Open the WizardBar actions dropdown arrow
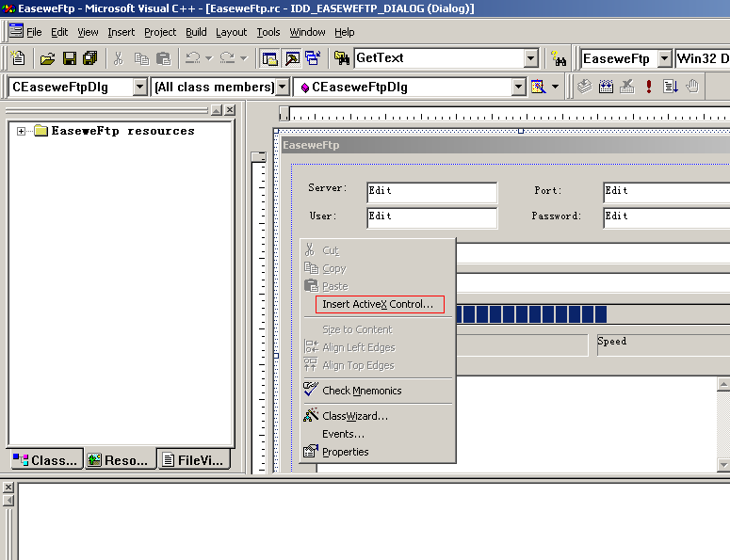Viewport: 730px width, 560px height. pos(555,87)
